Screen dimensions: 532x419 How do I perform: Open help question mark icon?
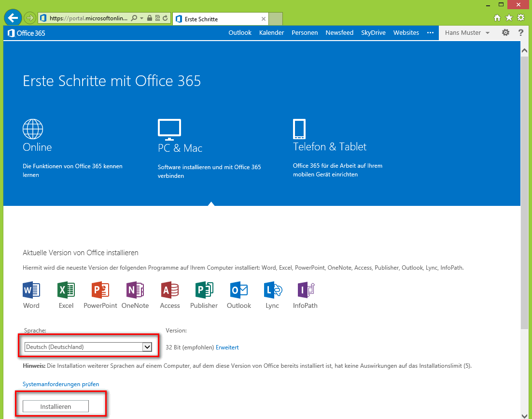point(521,32)
